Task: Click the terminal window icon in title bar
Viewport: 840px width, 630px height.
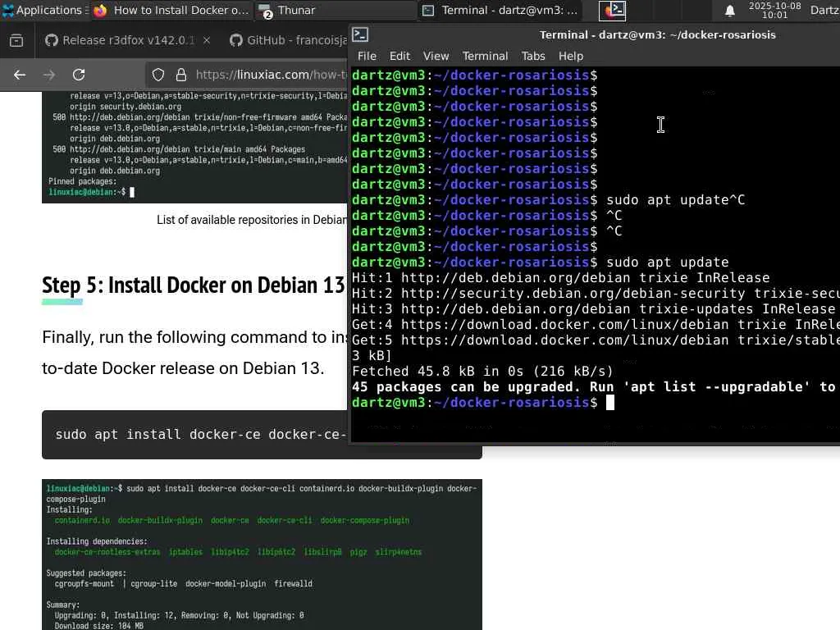Action: [x=360, y=34]
